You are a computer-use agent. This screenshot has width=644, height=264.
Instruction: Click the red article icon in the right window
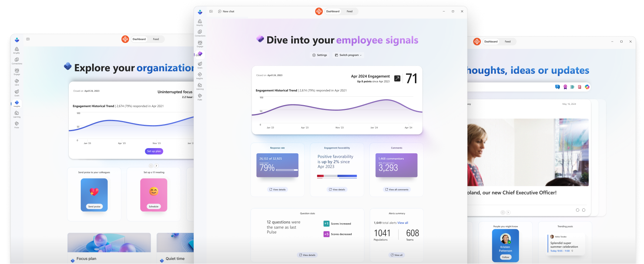point(580,87)
